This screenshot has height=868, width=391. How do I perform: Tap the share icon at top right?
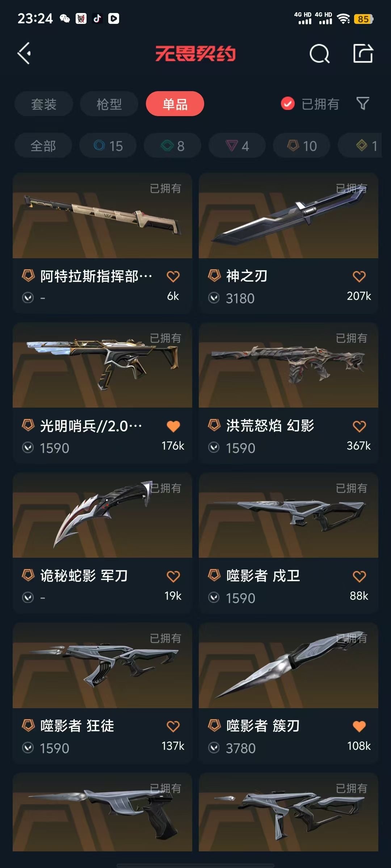coord(363,54)
